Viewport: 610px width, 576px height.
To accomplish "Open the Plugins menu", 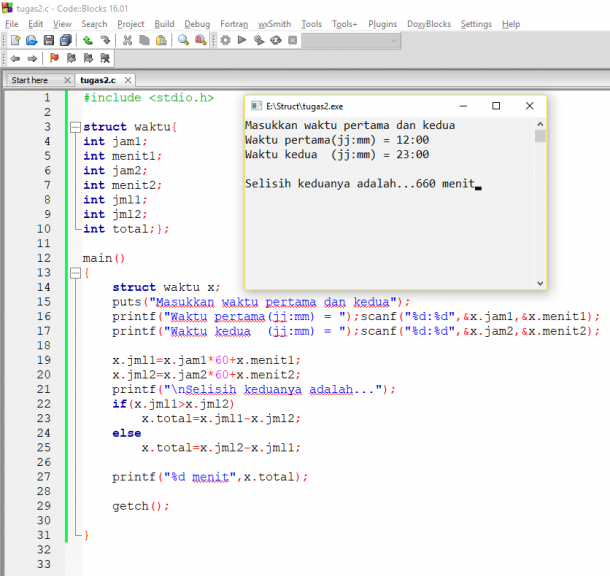I will tap(382, 24).
